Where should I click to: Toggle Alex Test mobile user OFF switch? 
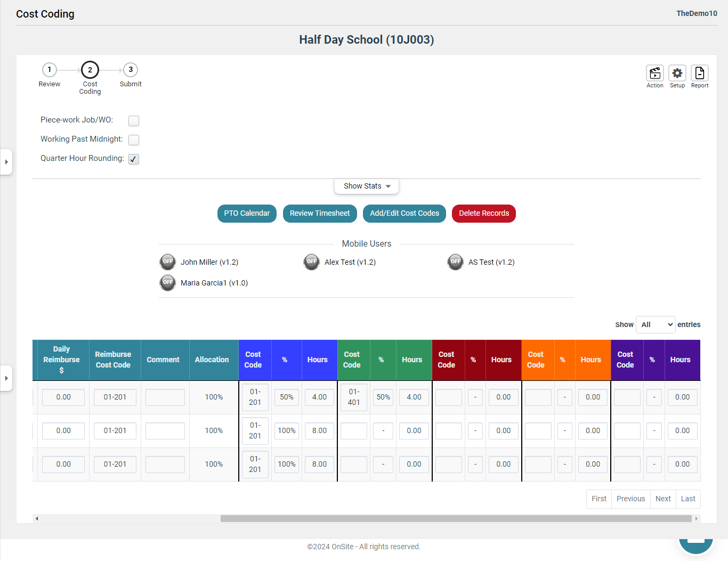click(x=312, y=262)
